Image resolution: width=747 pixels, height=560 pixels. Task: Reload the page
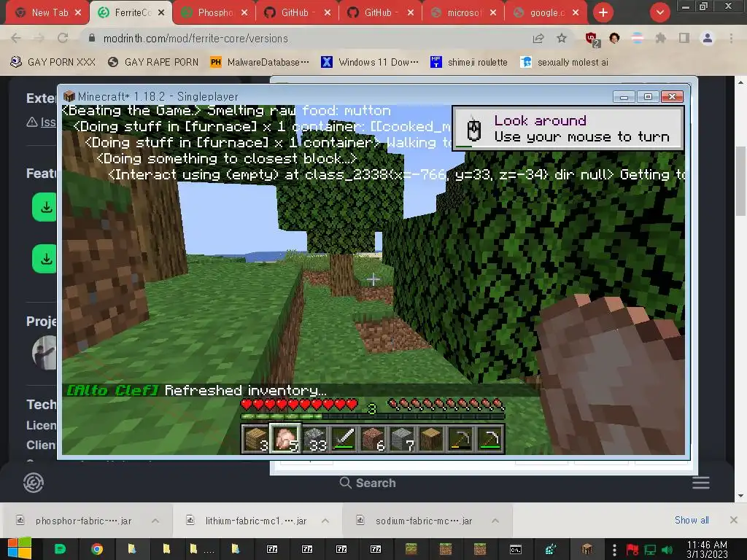coord(63,38)
